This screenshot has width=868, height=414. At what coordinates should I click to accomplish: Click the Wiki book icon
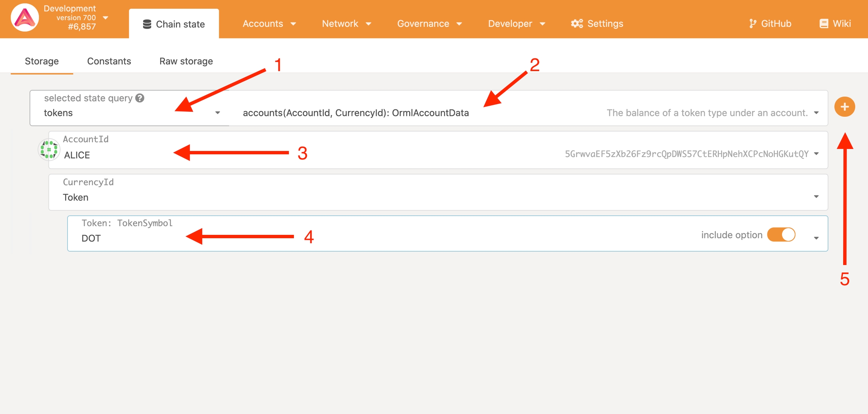(x=824, y=24)
